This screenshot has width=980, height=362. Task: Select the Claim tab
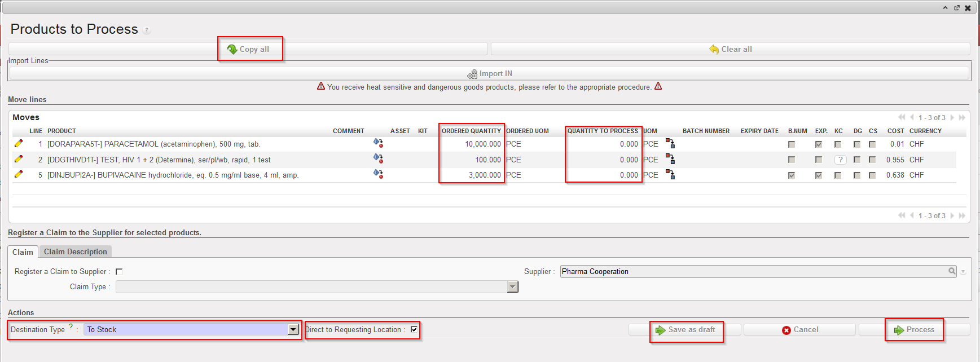click(23, 252)
